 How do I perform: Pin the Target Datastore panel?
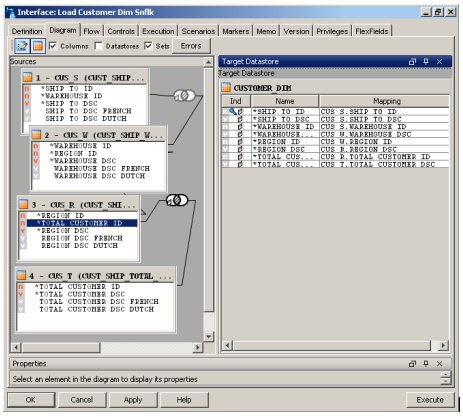point(426,61)
